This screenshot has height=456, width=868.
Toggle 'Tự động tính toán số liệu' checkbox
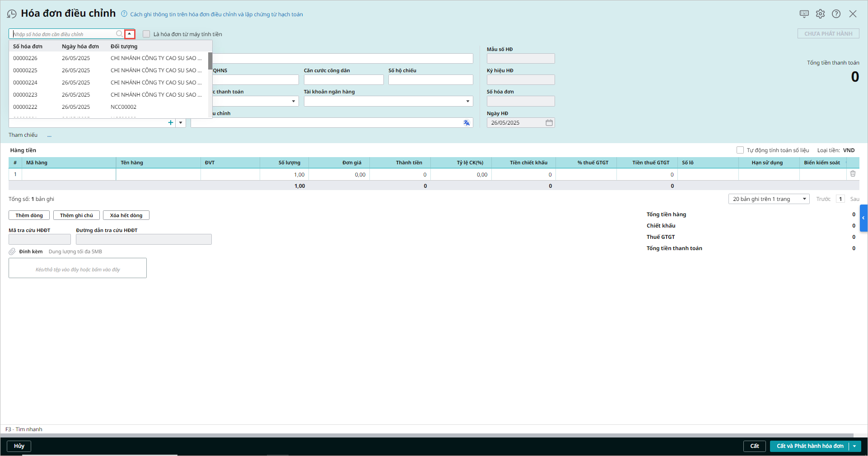tap(740, 150)
